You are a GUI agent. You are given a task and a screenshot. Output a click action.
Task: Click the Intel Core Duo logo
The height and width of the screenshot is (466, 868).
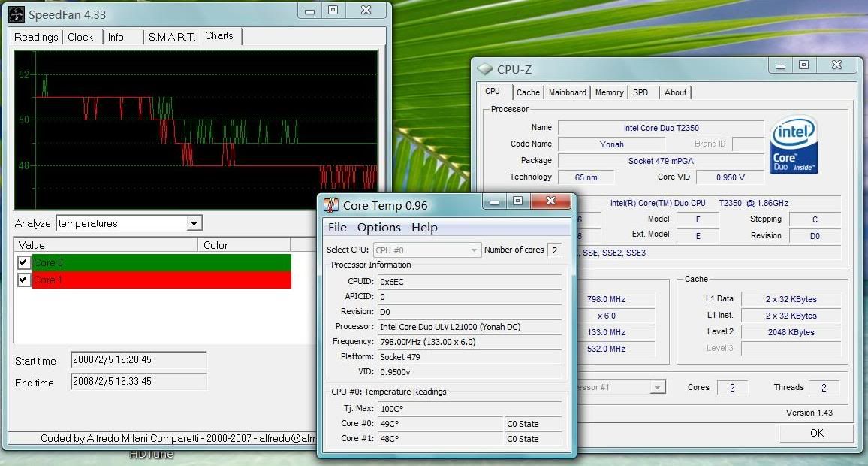click(x=794, y=144)
